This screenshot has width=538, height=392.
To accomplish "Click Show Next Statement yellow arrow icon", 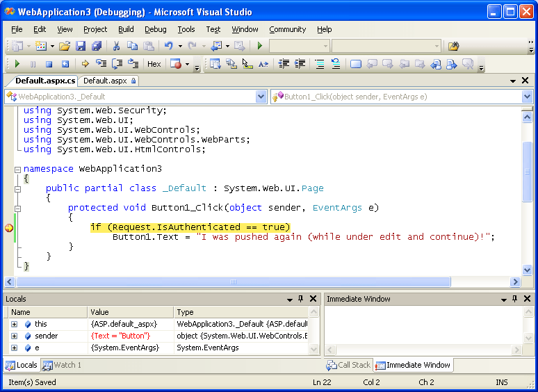I will [85, 64].
